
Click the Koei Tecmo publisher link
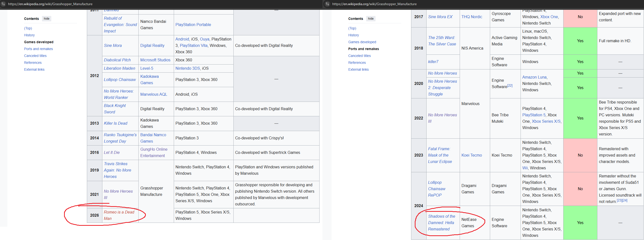[471, 155]
